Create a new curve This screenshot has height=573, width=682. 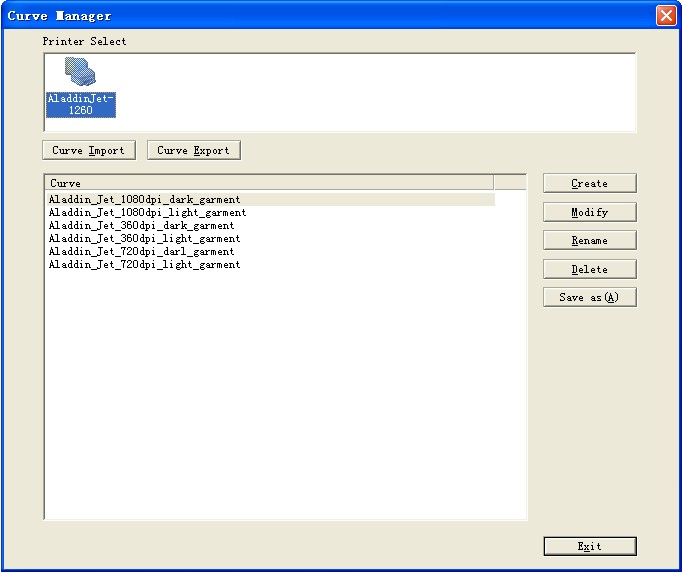[590, 183]
